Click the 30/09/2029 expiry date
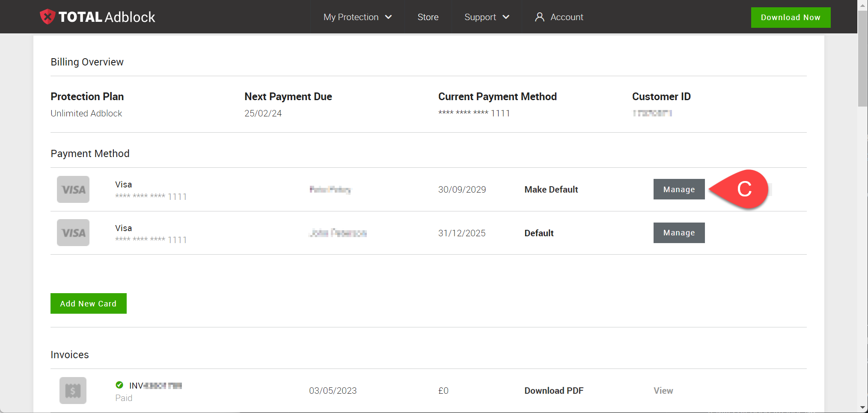This screenshot has height=413, width=868. pos(462,189)
